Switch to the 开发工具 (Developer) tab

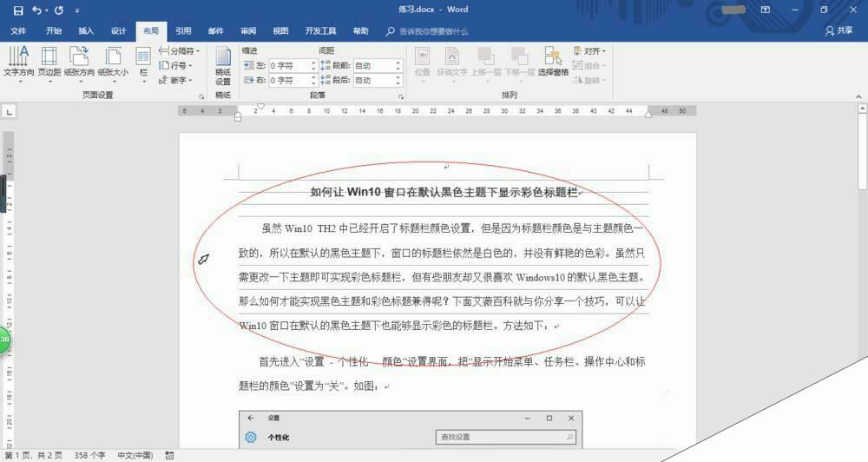point(320,31)
